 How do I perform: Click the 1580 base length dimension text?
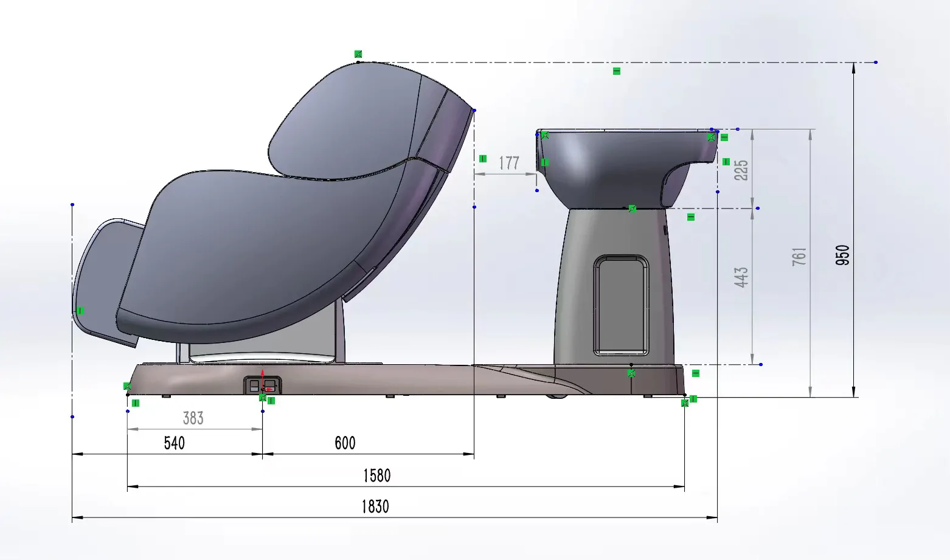point(376,475)
